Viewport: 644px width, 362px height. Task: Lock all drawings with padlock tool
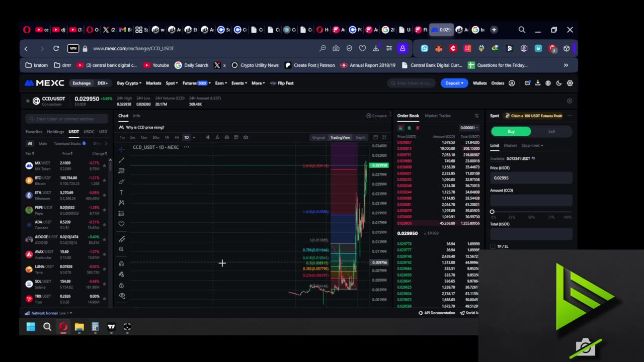point(121,285)
